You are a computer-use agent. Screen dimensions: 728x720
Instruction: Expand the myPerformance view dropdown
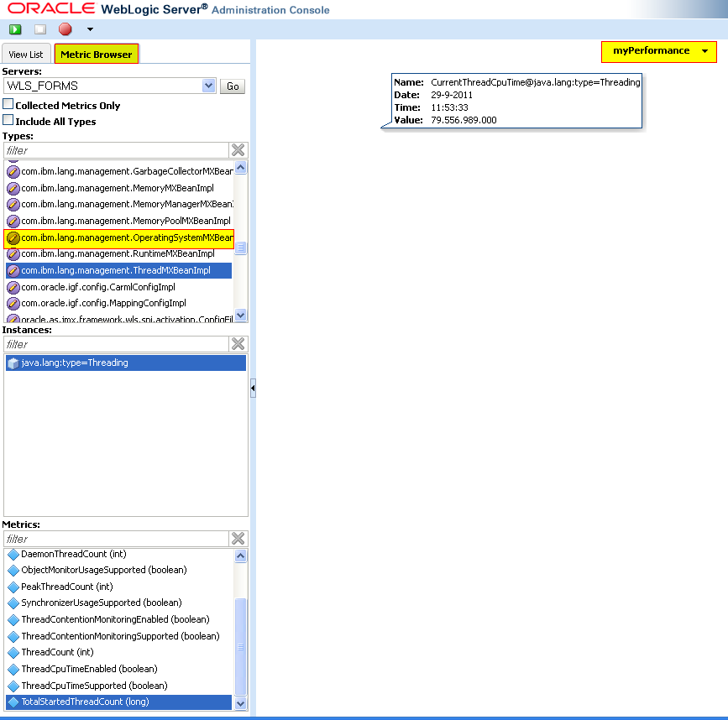click(x=704, y=51)
